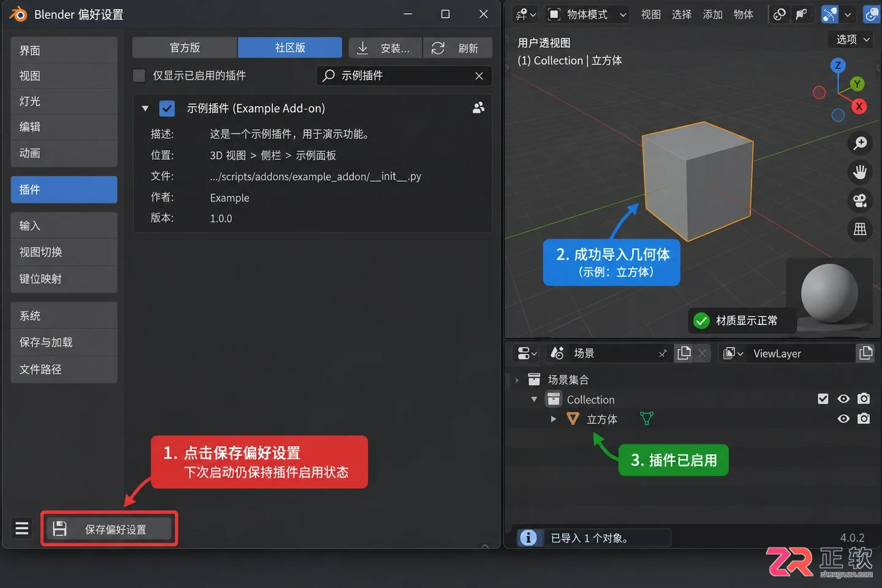
Task: Click the community users icon on 示例插件
Action: 478,108
